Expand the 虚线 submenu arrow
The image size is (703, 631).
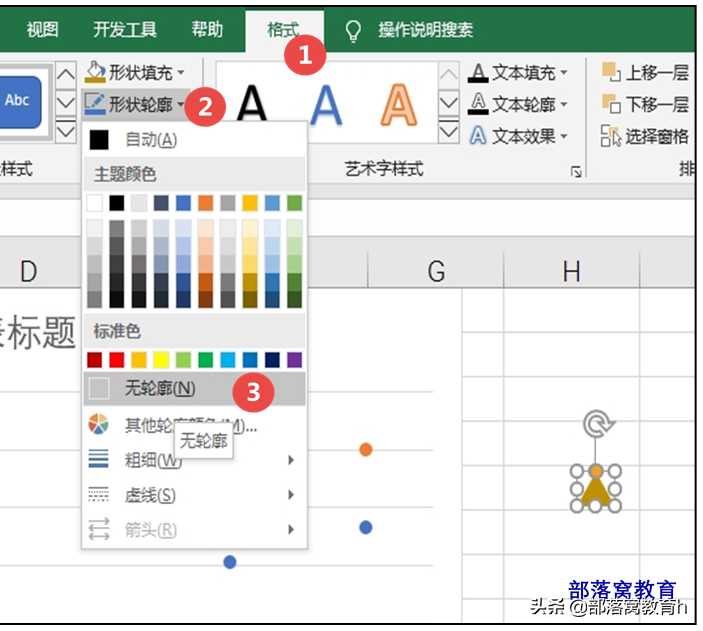coord(291,495)
